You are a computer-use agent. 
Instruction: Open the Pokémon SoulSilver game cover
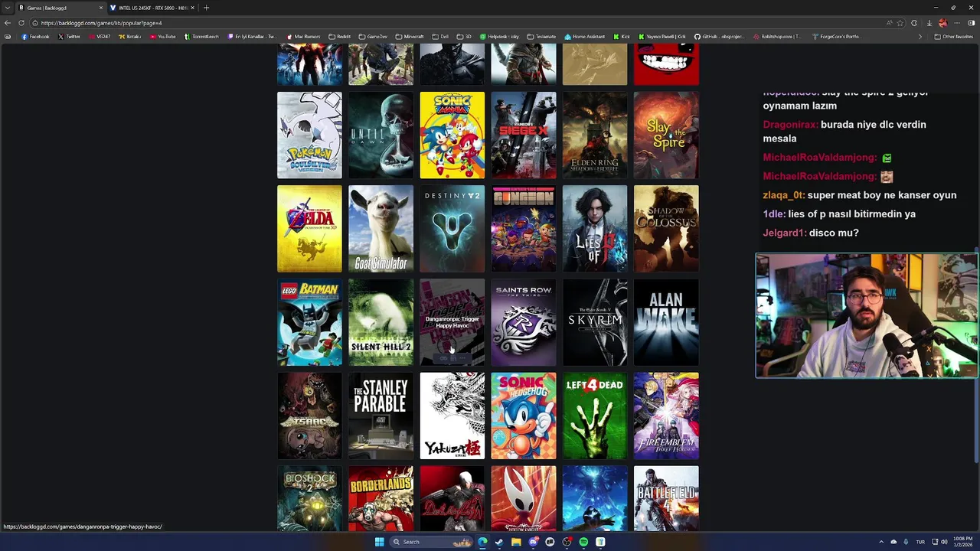(309, 135)
